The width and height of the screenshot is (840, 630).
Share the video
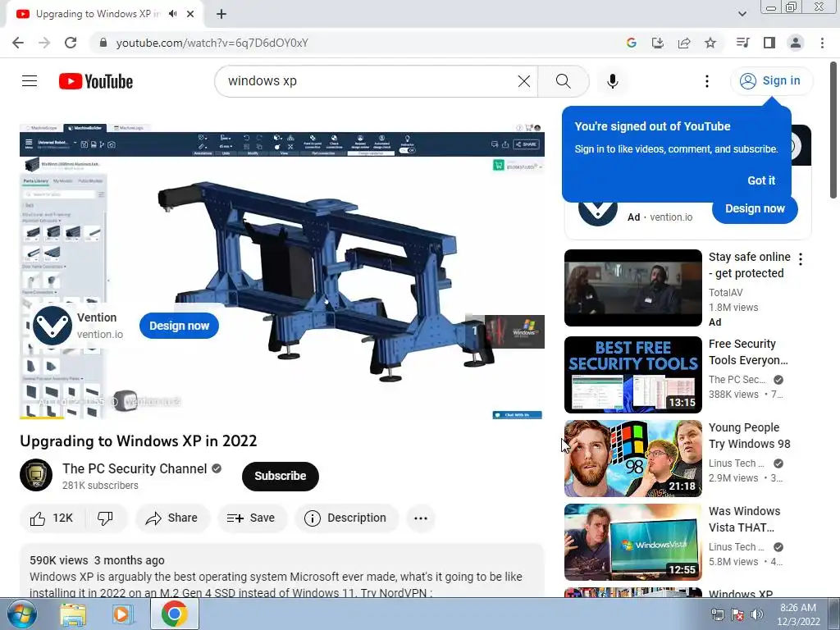(172, 518)
